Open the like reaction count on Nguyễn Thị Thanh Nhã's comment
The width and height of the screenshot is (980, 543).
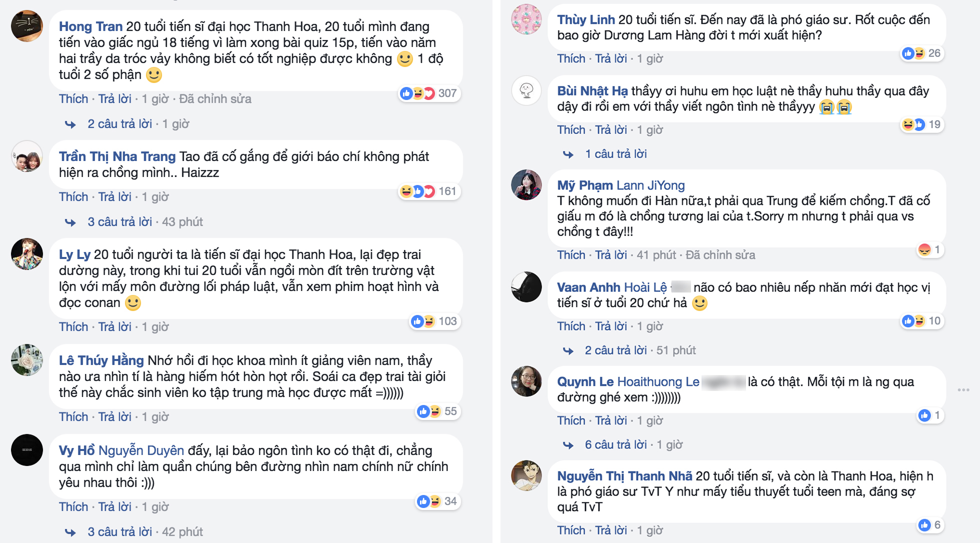930,525
